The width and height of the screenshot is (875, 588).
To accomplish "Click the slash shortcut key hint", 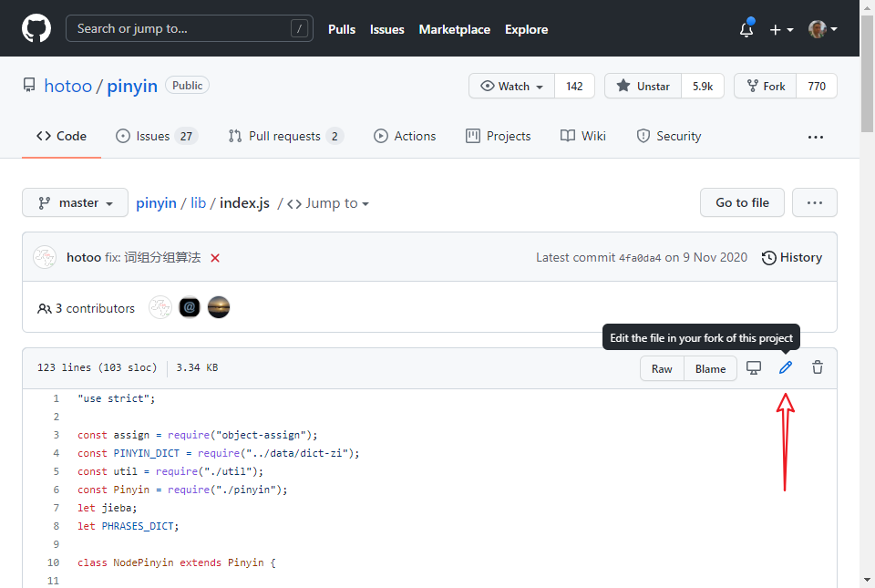I will (x=299, y=28).
